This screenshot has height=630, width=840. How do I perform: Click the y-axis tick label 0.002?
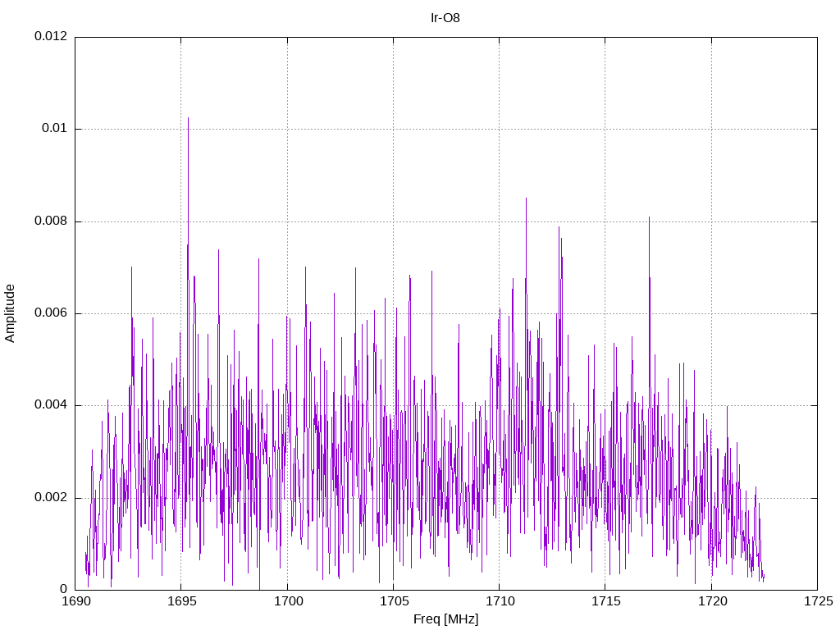(x=51, y=497)
